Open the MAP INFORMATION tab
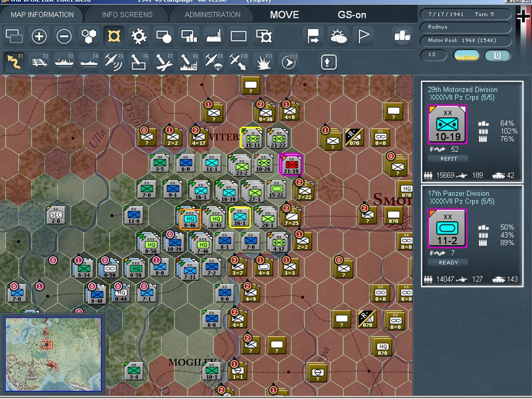 click(x=42, y=15)
